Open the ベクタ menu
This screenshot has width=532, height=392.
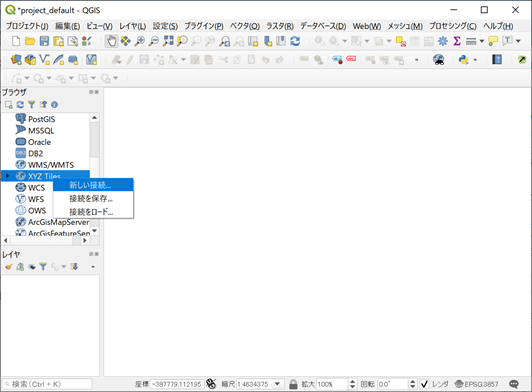click(245, 26)
